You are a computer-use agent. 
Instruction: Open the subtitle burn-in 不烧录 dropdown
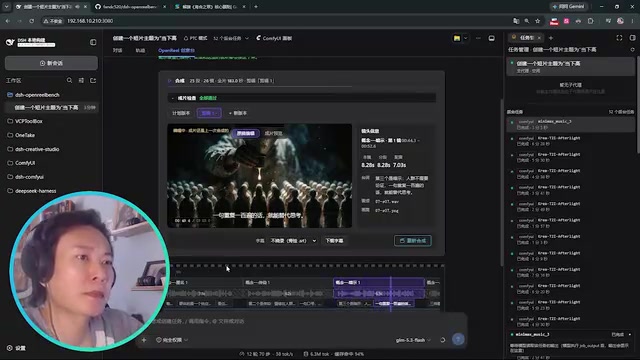[293, 241]
